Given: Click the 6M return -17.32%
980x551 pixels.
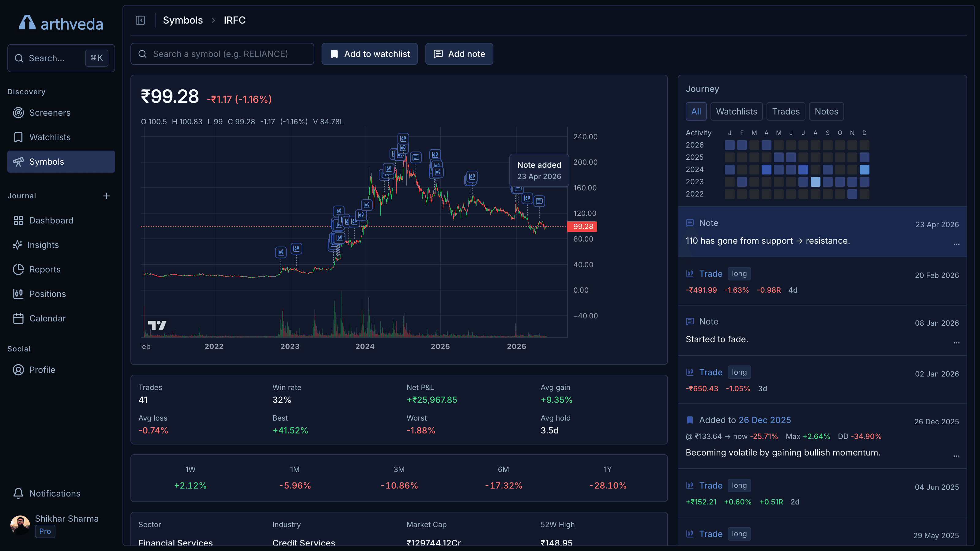Looking at the screenshot, I should (x=503, y=485).
